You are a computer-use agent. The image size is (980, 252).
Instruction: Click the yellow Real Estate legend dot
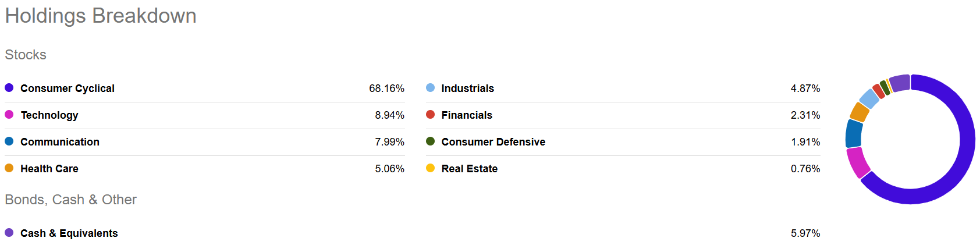click(430, 168)
